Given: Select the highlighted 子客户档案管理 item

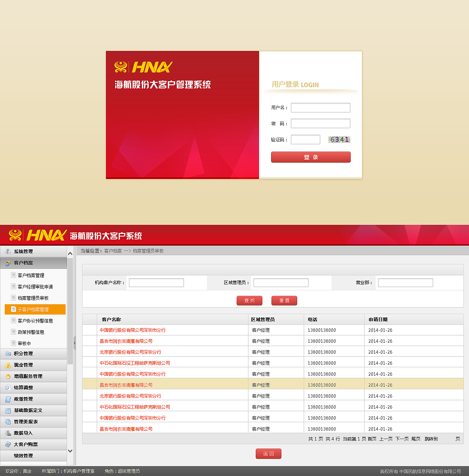Looking at the screenshot, I should pos(35,309).
